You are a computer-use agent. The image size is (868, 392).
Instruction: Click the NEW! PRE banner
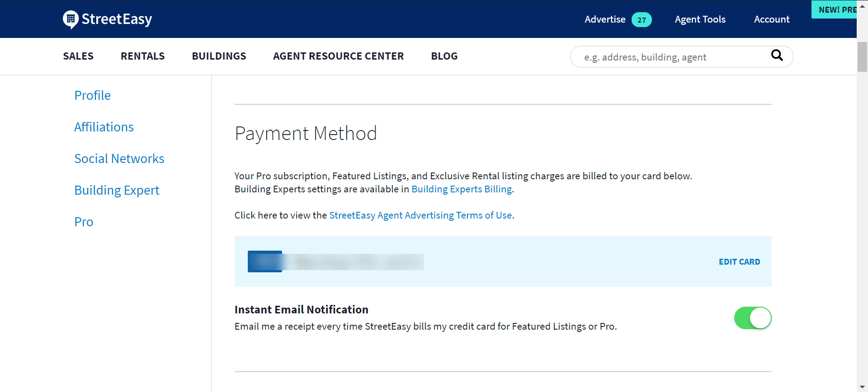(x=834, y=9)
